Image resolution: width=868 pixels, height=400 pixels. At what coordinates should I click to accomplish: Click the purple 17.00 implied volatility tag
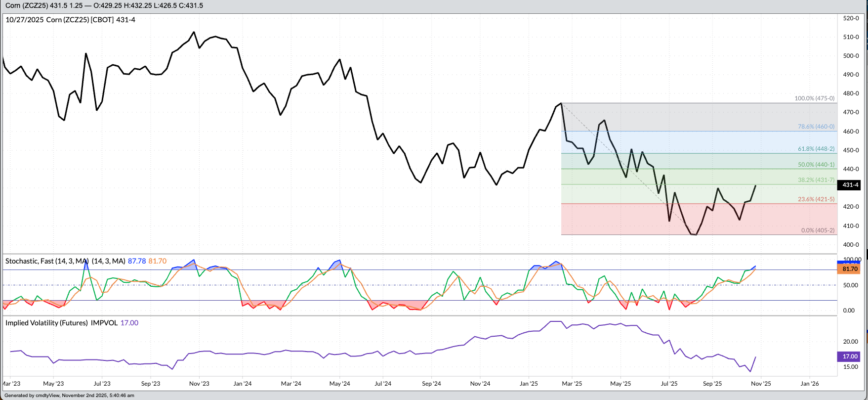pyautogui.click(x=849, y=356)
